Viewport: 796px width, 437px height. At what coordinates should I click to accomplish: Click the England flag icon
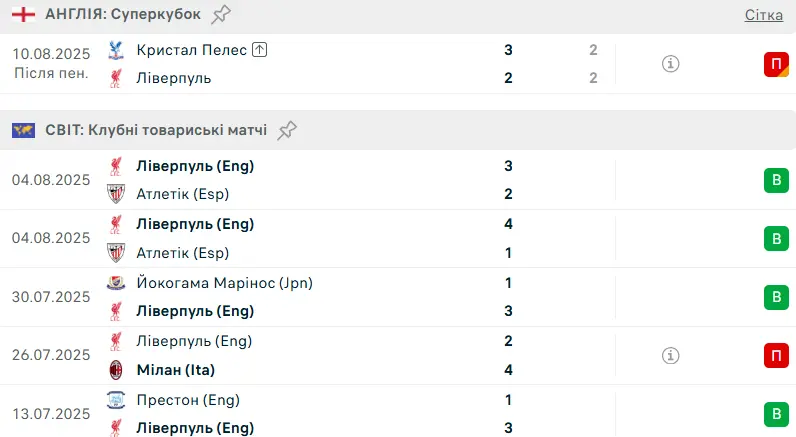coord(24,15)
